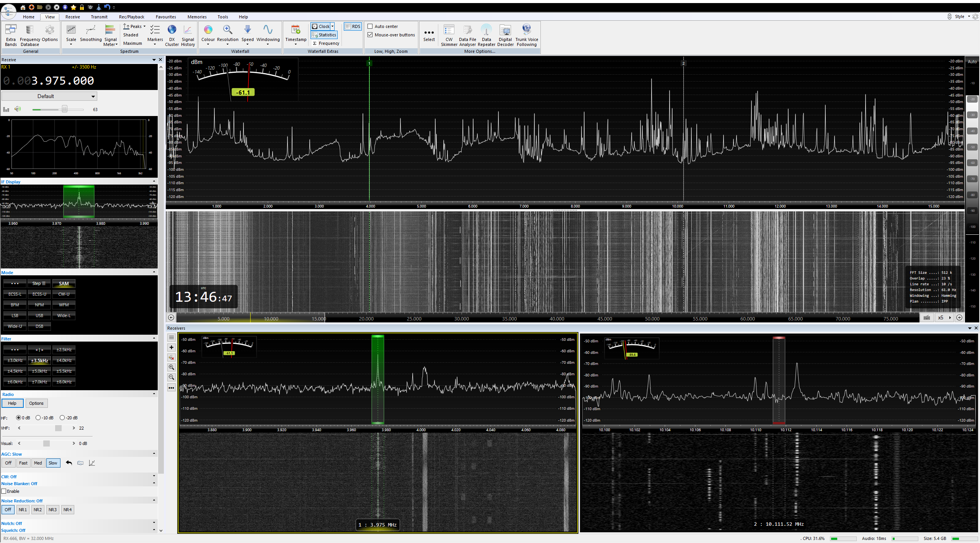Select the USB mode button
980x543 pixels.
[x=39, y=316]
